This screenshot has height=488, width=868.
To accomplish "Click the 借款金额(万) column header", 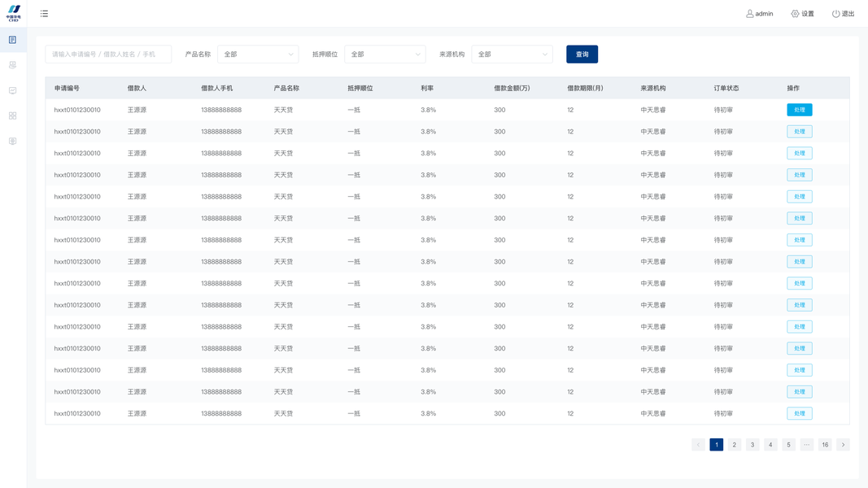I will tap(512, 88).
